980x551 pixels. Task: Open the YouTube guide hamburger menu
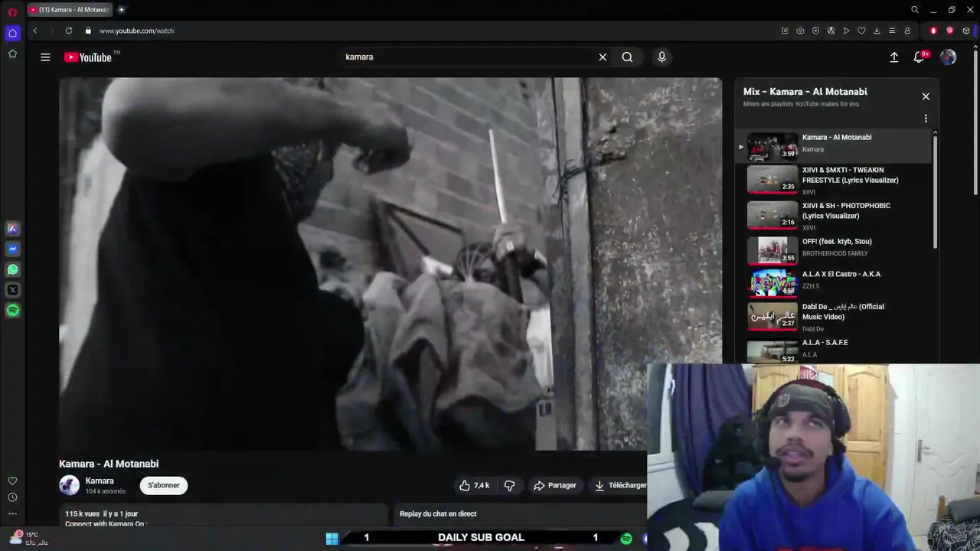[x=45, y=57]
